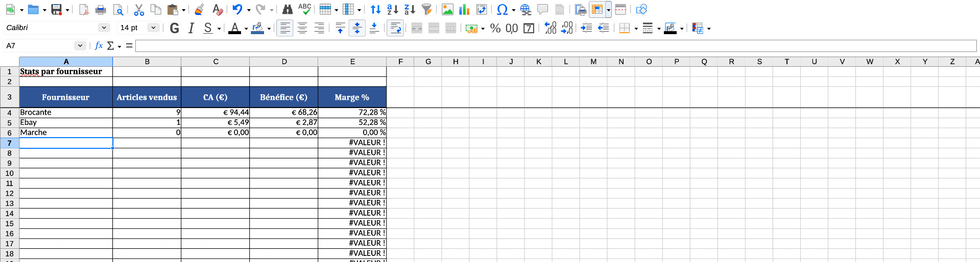The width and height of the screenshot is (980, 262).
Task: Toggle bold formatting with G button
Action: (x=175, y=28)
